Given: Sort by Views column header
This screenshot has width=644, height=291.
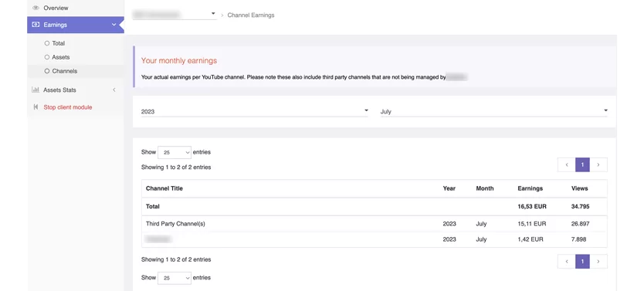Looking at the screenshot, I should coord(579,188).
